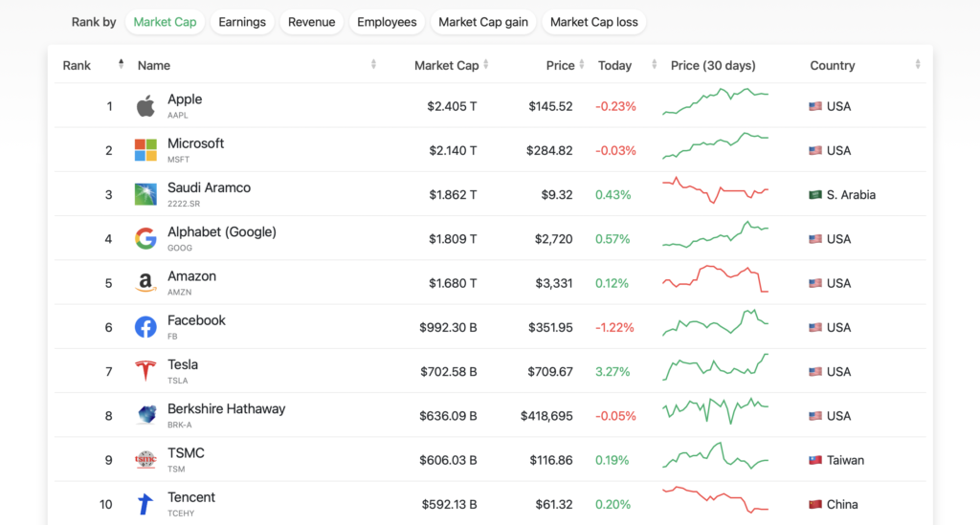Sort by Price column arrows
The height and width of the screenshot is (525, 980).
tap(581, 64)
